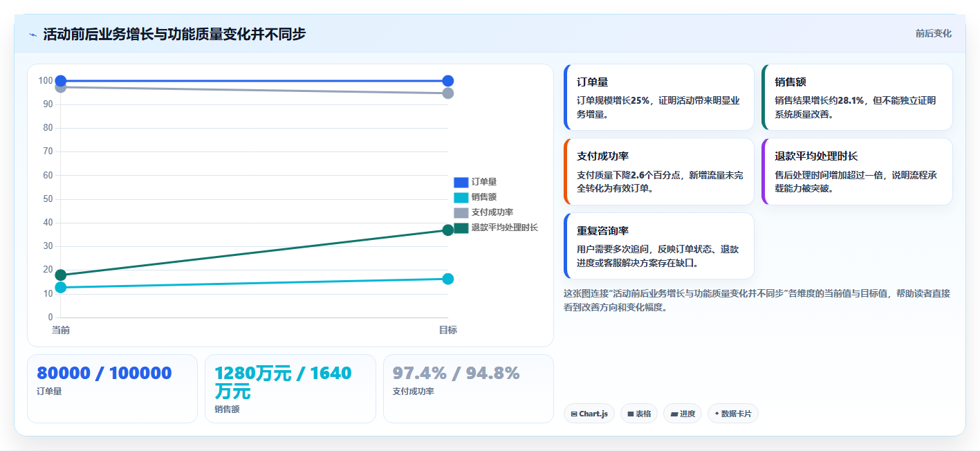The width and height of the screenshot is (980, 451).
Task: Click the 数据卡片 tag
Action: tap(733, 414)
